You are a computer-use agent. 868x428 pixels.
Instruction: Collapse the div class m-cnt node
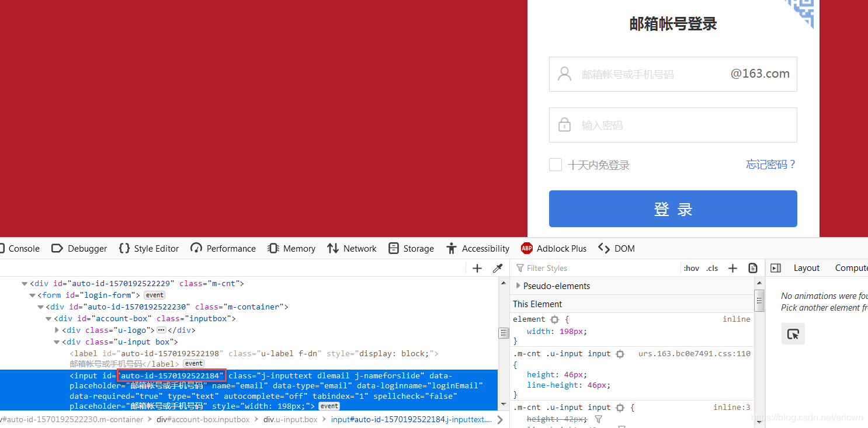pyautogui.click(x=25, y=284)
